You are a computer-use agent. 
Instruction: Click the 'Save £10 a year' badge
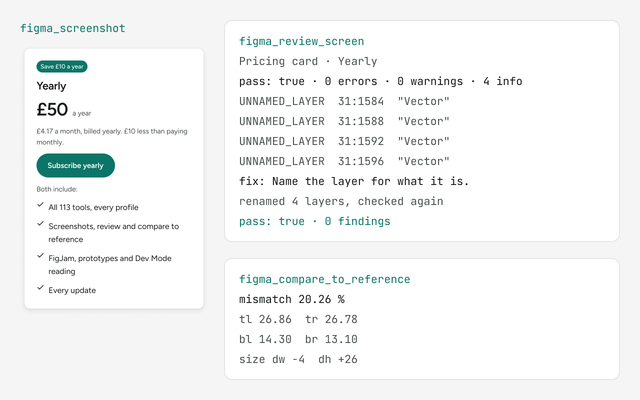pyautogui.click(x=62, y=67)
